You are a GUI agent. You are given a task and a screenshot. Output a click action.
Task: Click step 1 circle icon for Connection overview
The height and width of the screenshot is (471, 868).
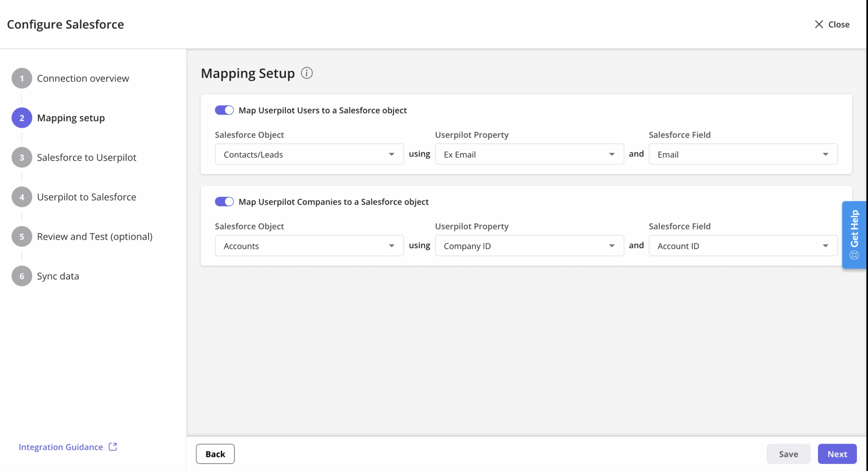point(22,78)
